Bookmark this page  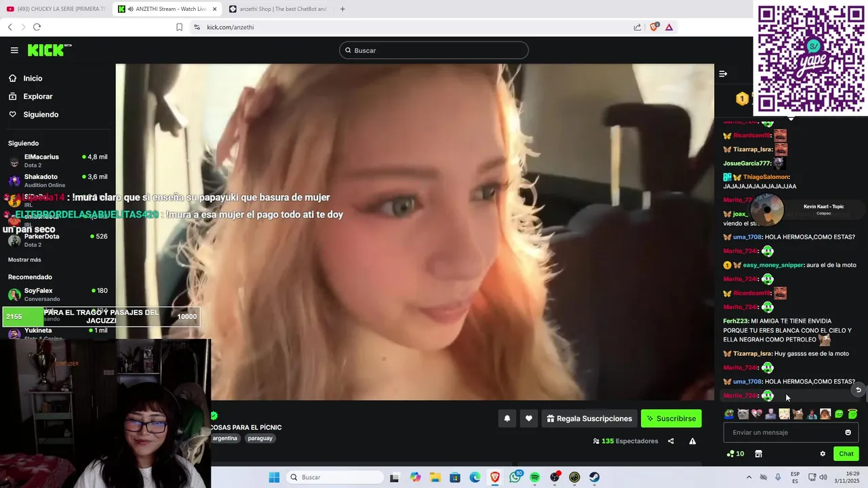179,27
